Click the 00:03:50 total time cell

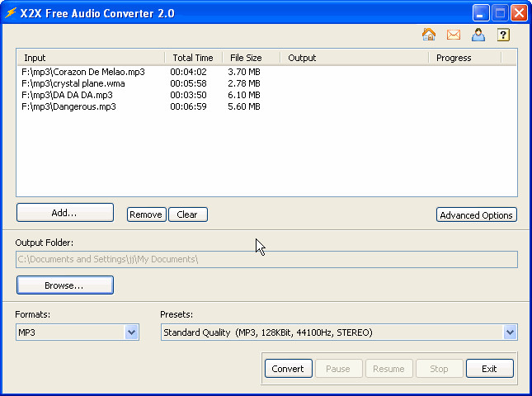point(188,95)
